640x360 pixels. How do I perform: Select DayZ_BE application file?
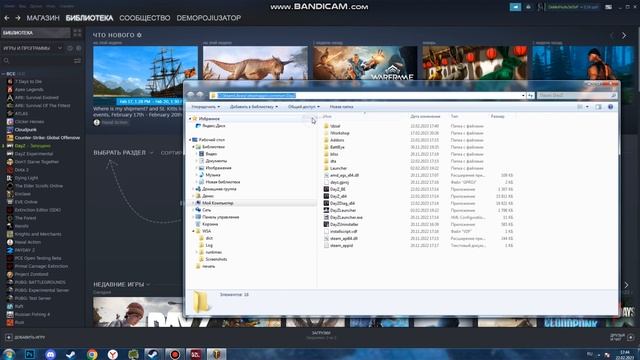click(338, 189)
